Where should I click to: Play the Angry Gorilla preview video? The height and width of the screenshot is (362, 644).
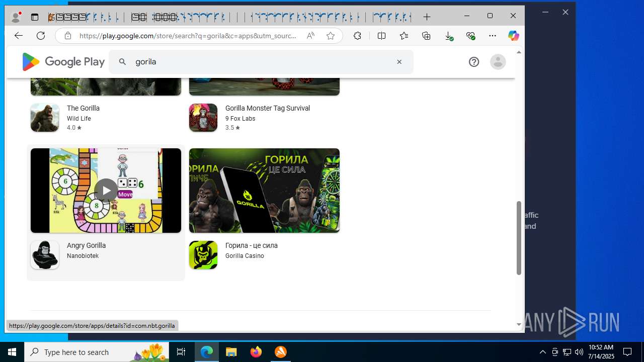point(106,191)
